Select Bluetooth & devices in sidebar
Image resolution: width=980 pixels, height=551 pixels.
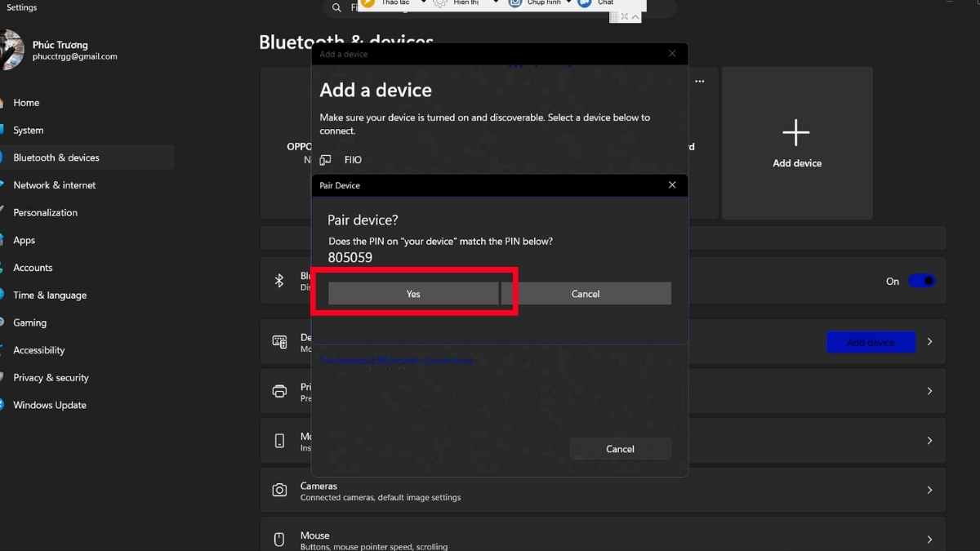[87, 158]
